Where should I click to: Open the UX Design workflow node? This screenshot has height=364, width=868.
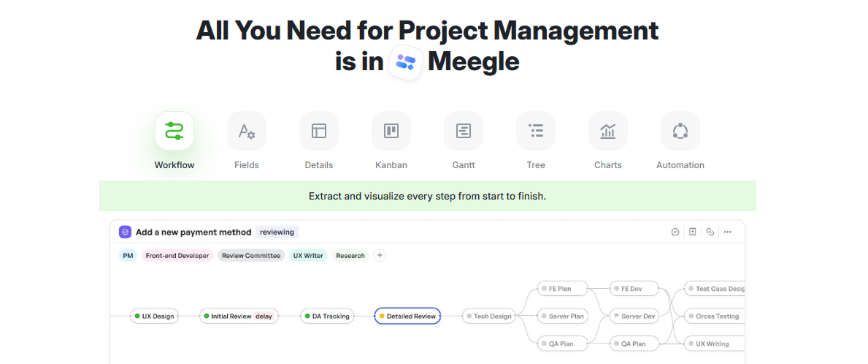point(155,316)
